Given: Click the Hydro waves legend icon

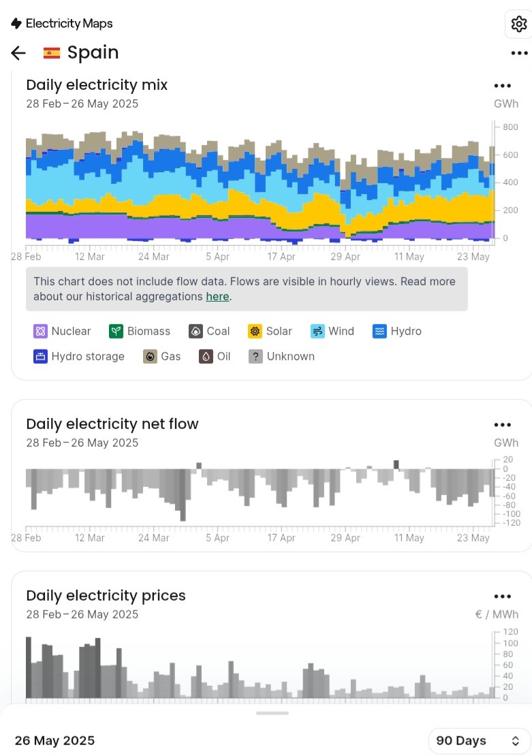Looking at the screenshot, I should point(380,332).
